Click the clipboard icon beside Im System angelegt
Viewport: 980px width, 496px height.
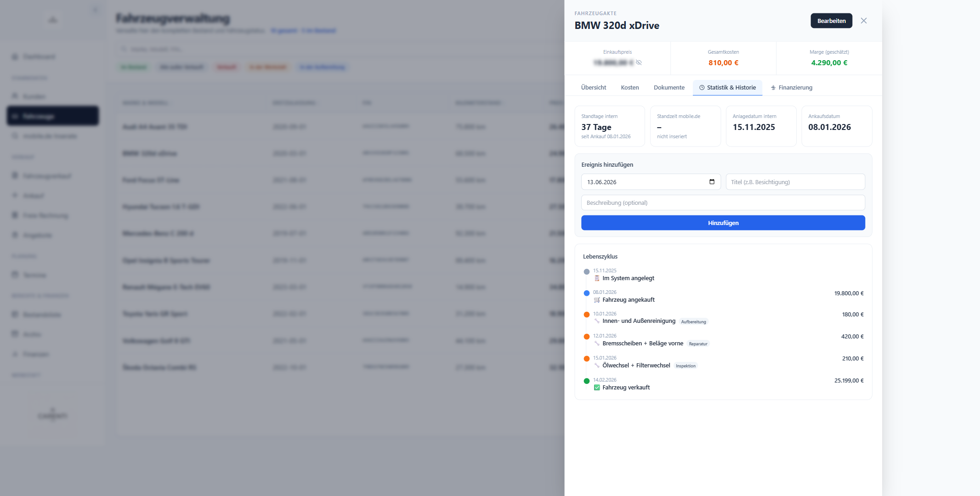click(597, 278)
